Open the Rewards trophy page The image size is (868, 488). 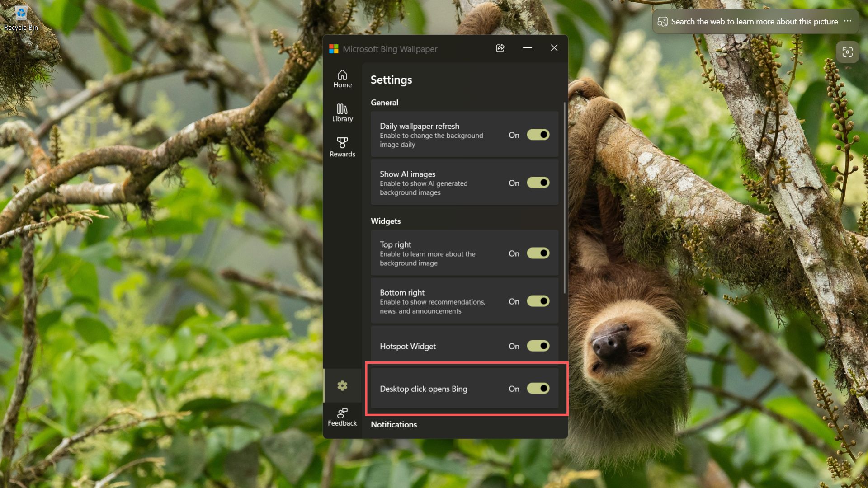(342, 147)
